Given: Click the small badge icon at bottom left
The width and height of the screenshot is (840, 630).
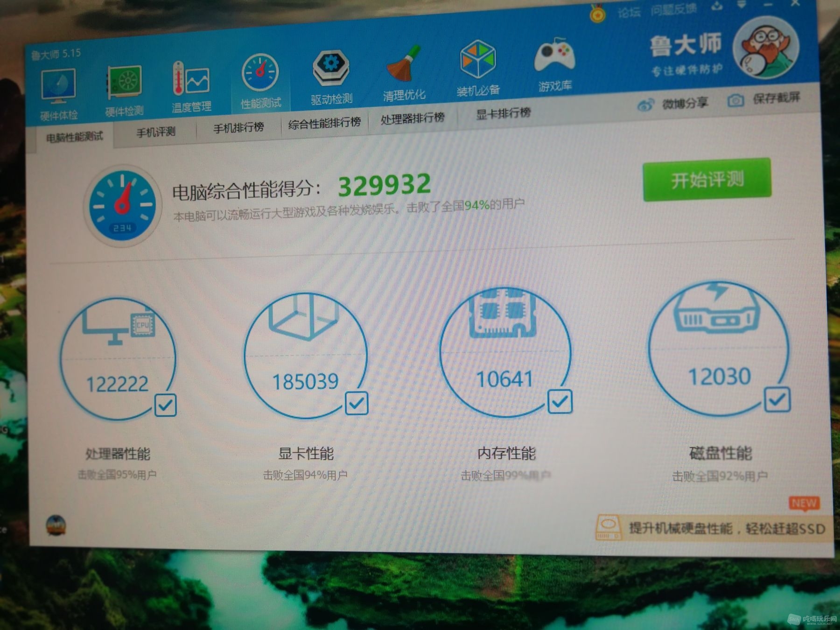Looking at the screenshot, I should (56, 525).
